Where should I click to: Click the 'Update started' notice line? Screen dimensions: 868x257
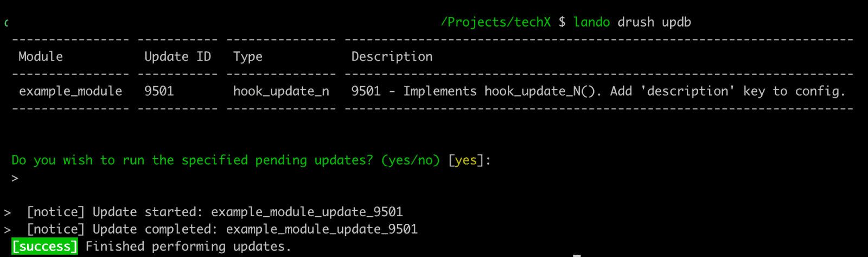click(x=215, y=212)
